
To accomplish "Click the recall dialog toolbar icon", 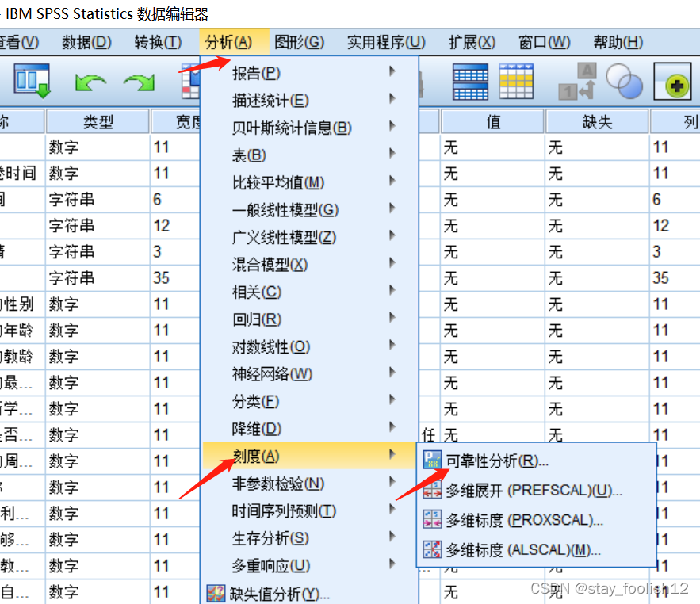I will [31, 82].
